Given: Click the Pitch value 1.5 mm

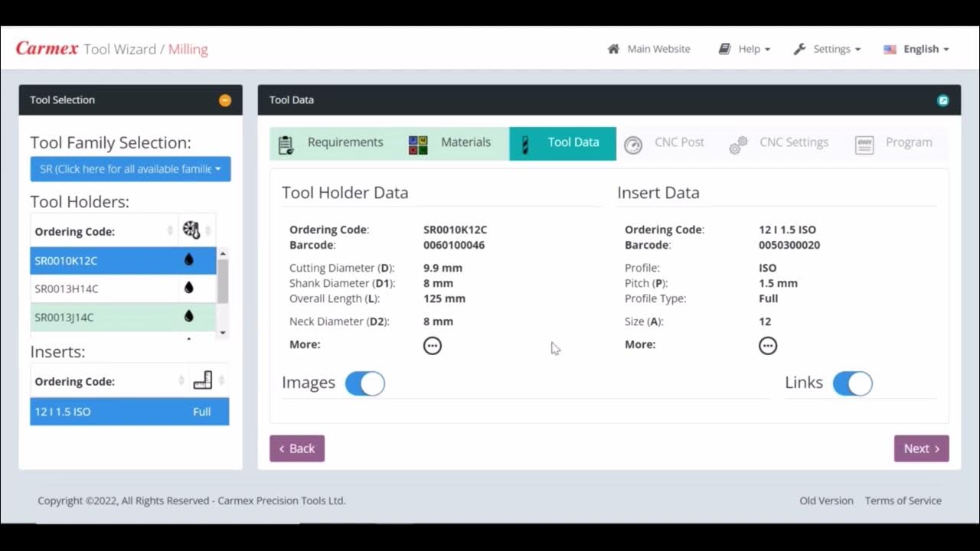Looking at the screenshot, I should (778, 283).
